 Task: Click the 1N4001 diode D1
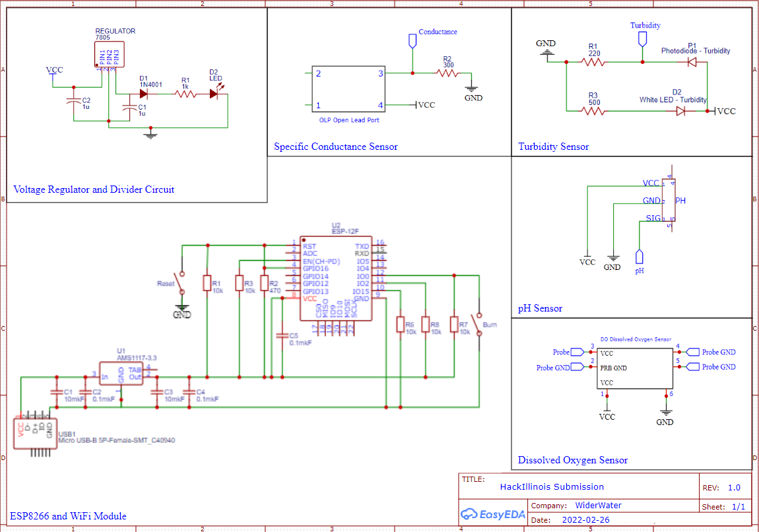143,94
